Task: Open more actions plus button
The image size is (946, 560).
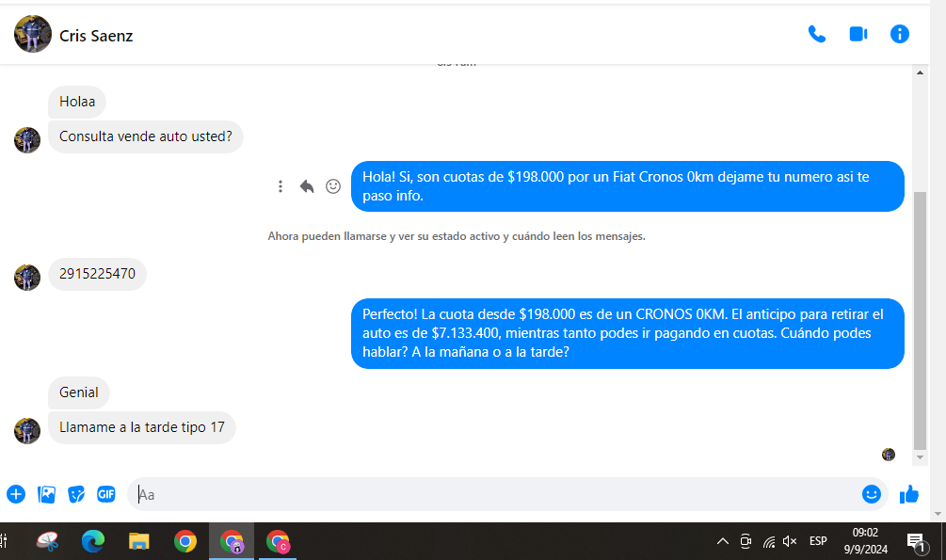Action: point(16,494)
